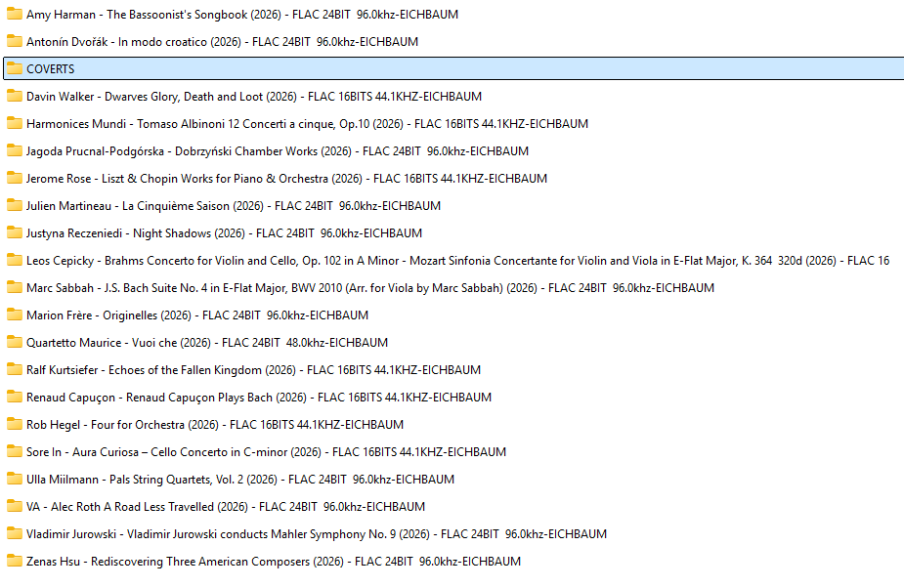
Task: Click folder icon for Harmonices Mundi album
Action: click(14, 124)
